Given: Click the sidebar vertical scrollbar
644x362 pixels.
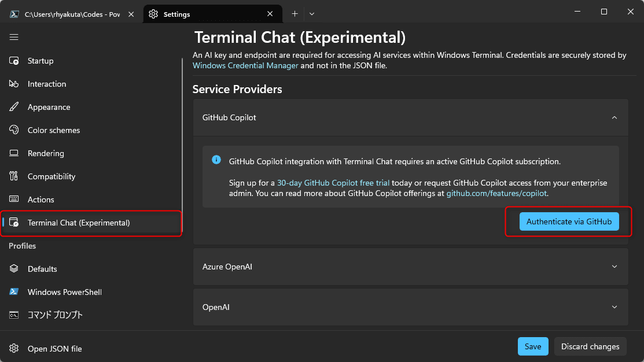Looking at the screenshot, I should [182, 146].
